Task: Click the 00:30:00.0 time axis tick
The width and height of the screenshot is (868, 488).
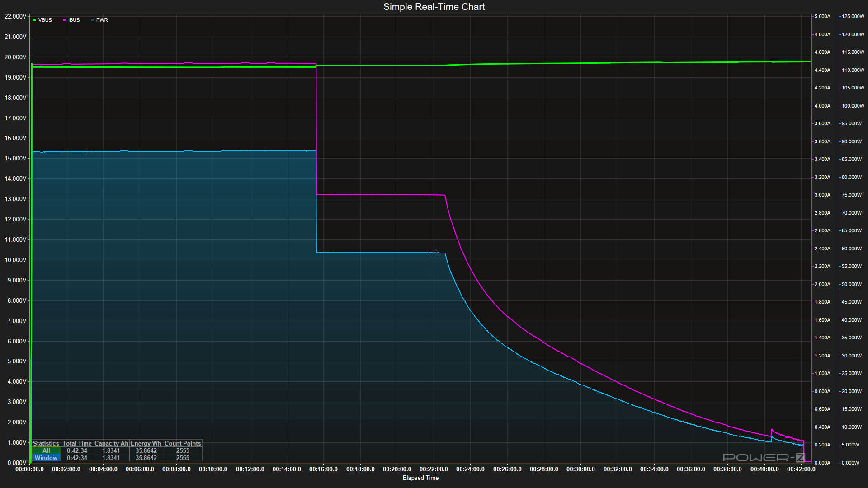Action: click(580, 469)
